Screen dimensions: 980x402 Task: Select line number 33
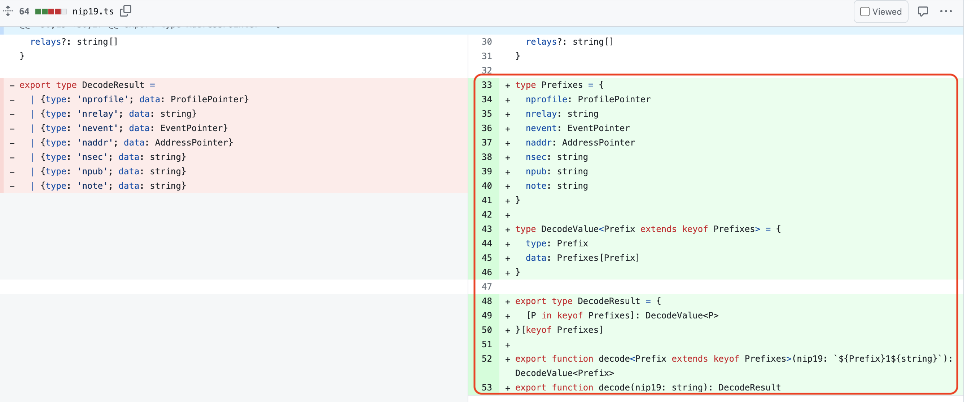(x=487, y=85)
